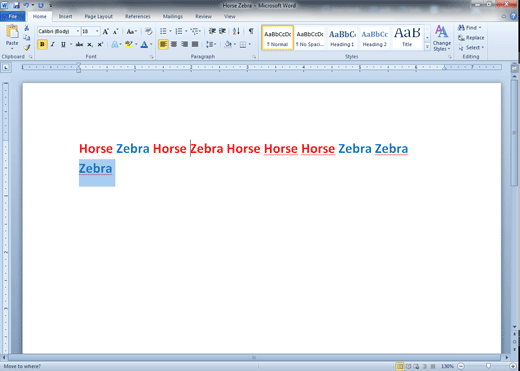Apply subscript formatting
This screenshot has height=371, width=520.
[x=90, y=44]
